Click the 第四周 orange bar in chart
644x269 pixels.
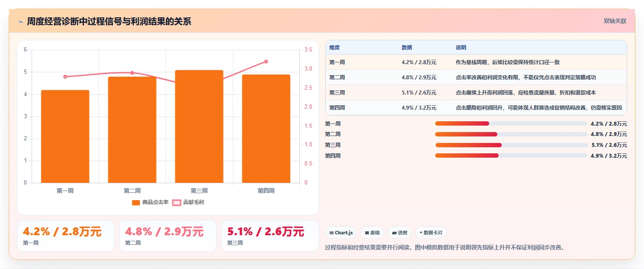[x=266, y=129]
